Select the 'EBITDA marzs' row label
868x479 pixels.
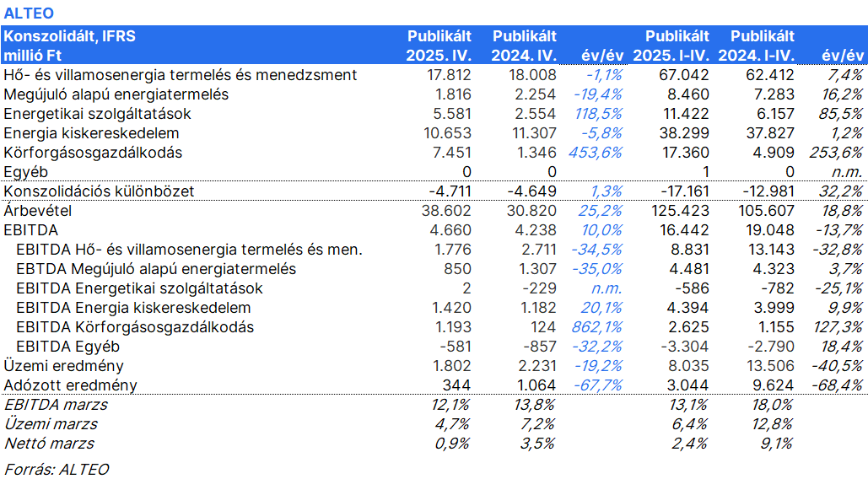point(56,405)
